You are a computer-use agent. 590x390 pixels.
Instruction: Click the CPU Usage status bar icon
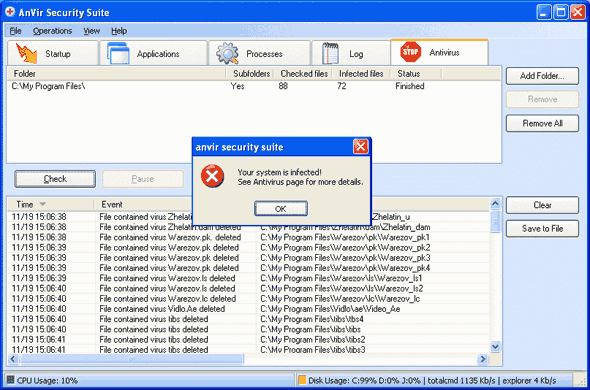click(11, 380)
